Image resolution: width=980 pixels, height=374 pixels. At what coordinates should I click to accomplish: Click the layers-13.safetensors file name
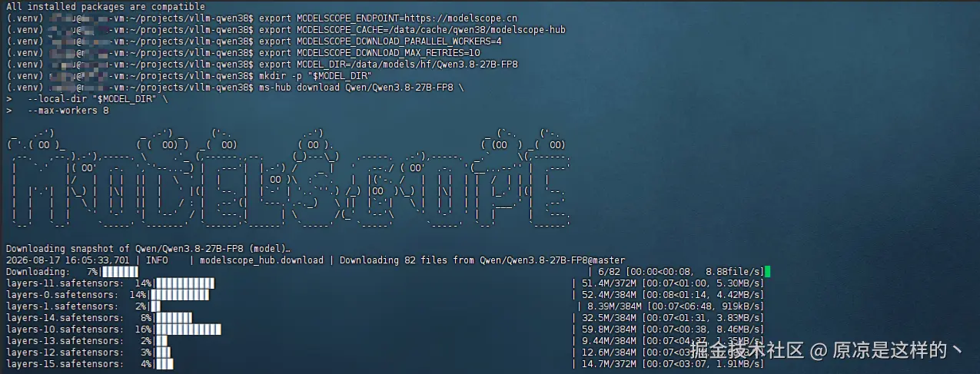(x=64, y=341)
